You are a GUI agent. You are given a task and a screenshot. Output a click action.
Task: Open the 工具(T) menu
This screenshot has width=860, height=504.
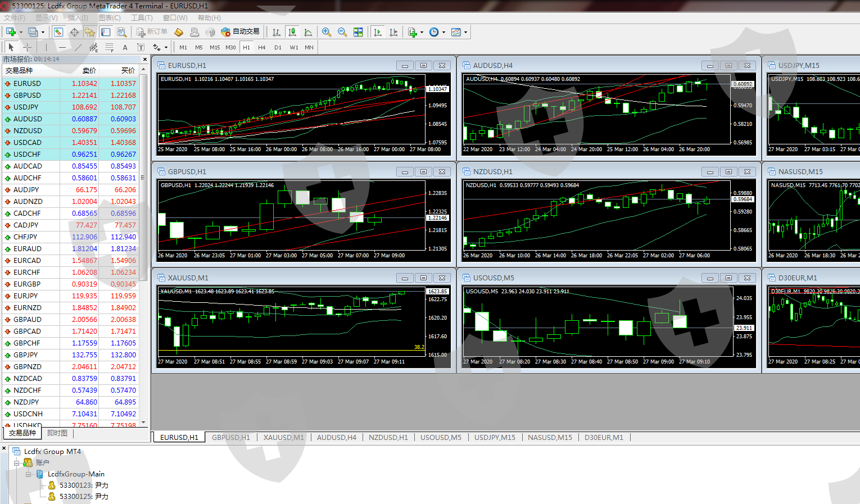click(x=142, y=18)
